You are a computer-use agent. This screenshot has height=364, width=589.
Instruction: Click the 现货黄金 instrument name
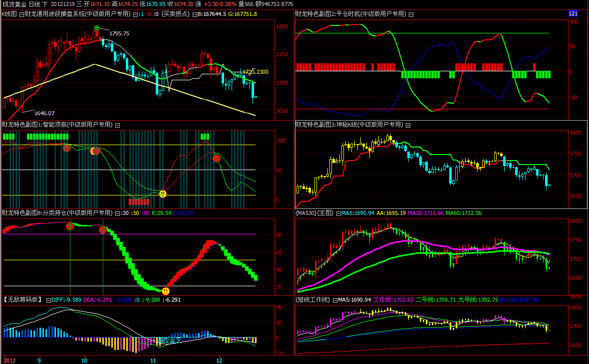pyautogui.click(x=13, y=3)
